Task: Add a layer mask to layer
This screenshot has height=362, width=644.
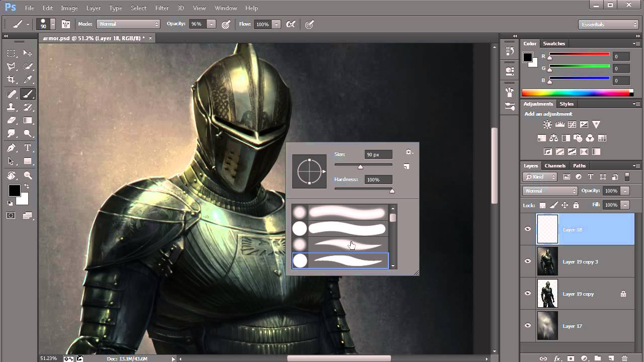Action: point(571,358)
